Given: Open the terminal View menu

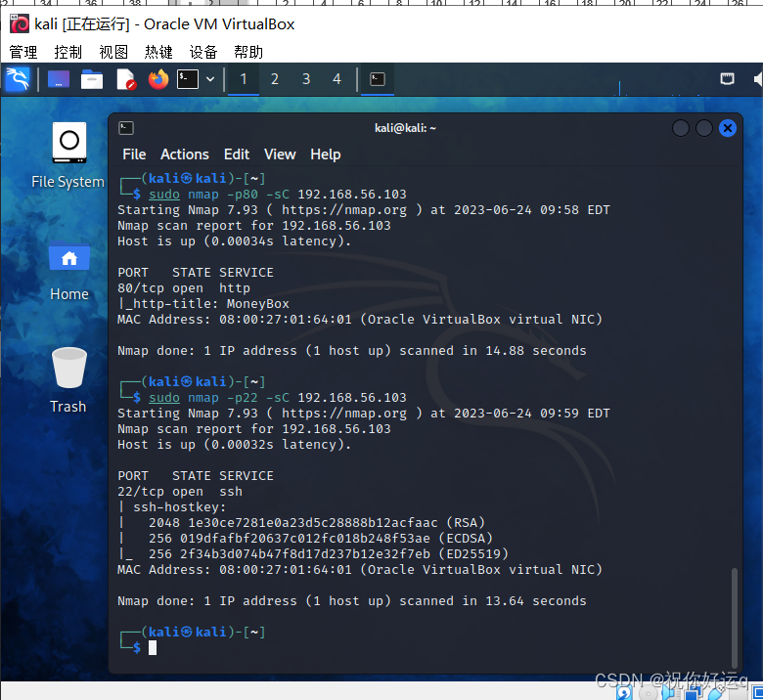Looking at the screenshot, I should (x=280, y=154).
